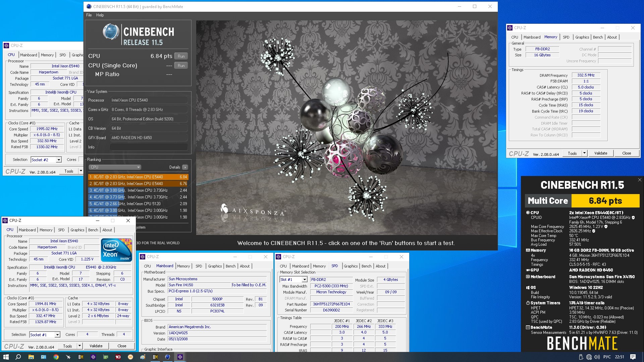The width and height of the screenshot is (644, 362).
Task: Click the Control Panel-style taskbar icon
Action: tap(44, 357)
